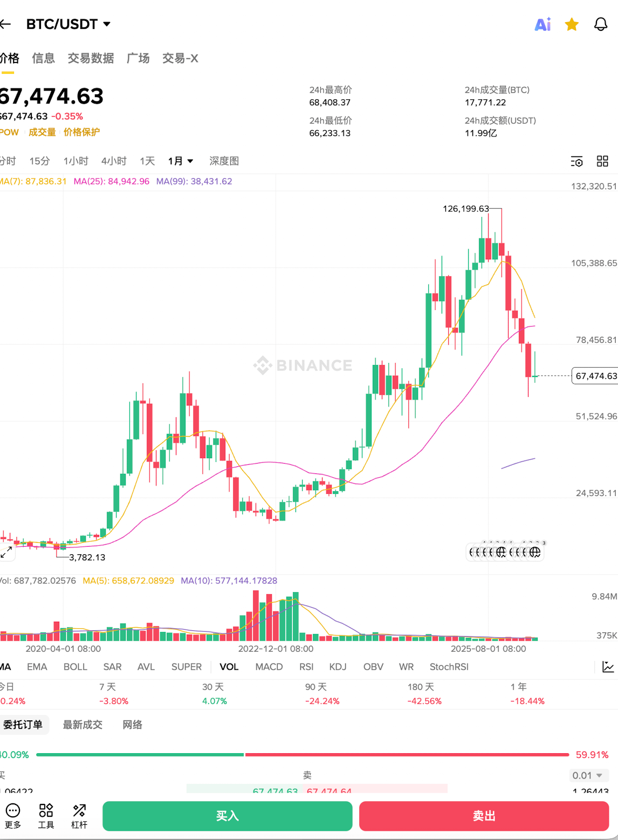Open the 杠杆 leverage icon
Viewport: 618px width, 840px height.
pyautogui.click(x=79, y=810)
